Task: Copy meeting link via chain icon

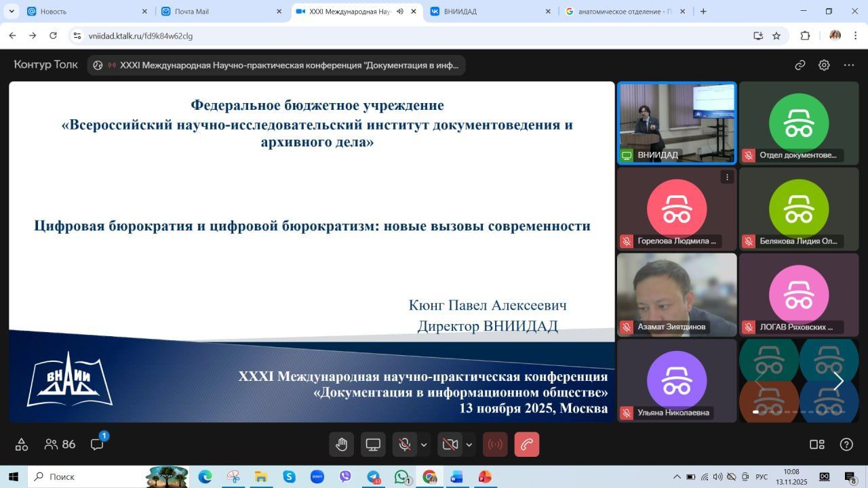Action: click(800, 65)
